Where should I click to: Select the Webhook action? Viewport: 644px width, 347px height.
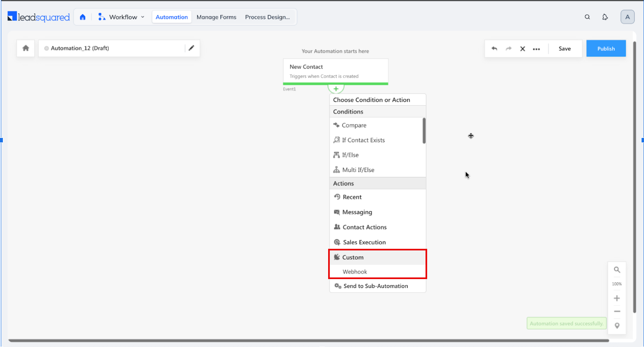pos(378,272)
